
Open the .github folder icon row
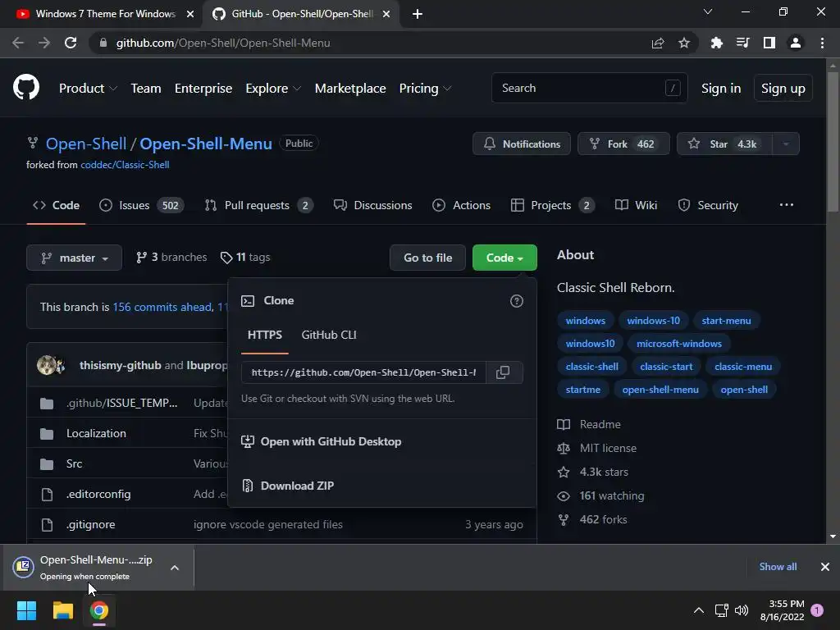pyautogui.click(x=47, y=403)
